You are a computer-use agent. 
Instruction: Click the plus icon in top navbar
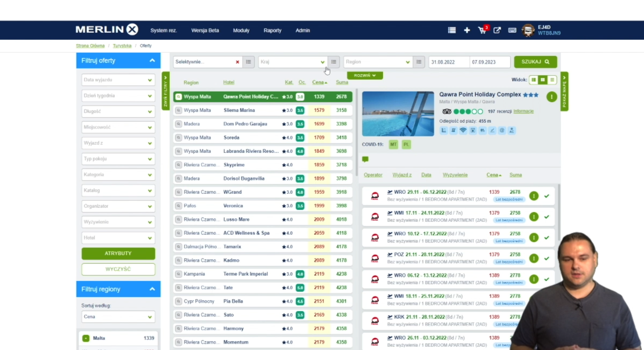coord(467,30)
